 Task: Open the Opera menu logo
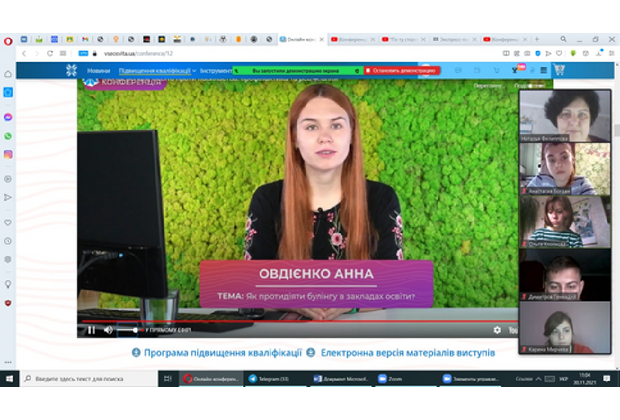click(8, 41)
